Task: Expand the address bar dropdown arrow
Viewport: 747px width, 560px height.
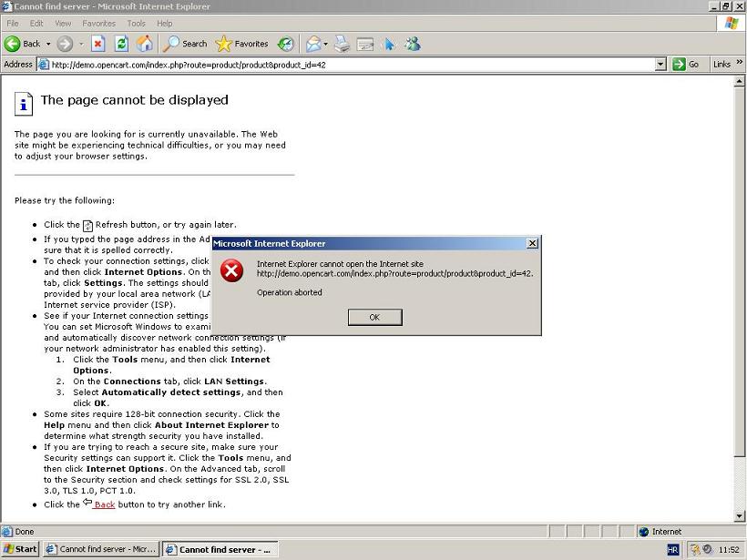Action: click(660, 65)
